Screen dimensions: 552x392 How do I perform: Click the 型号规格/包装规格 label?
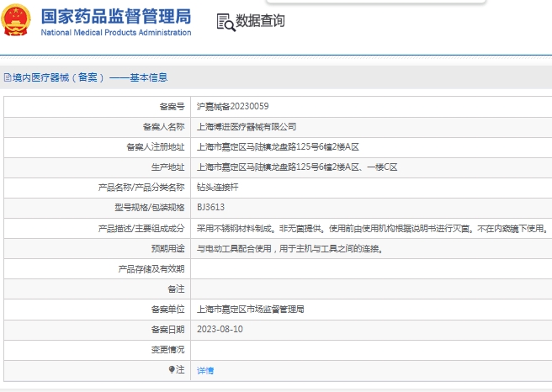(150, 208)
